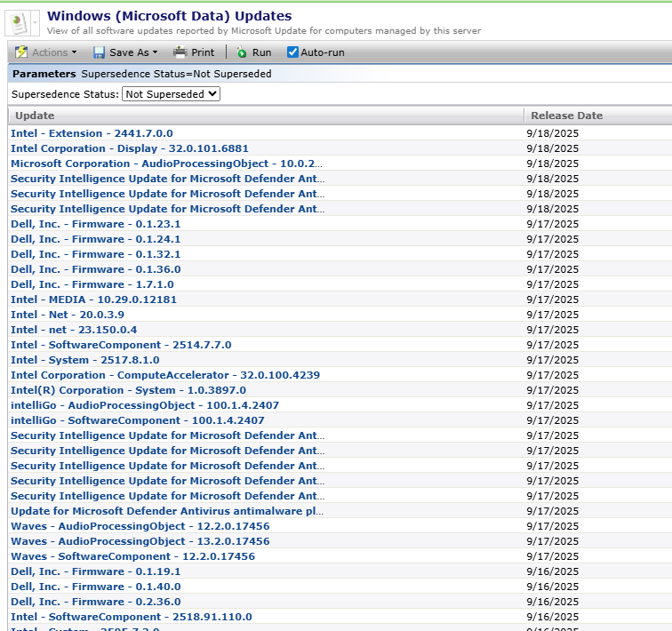This screenshot has width=672, height=631.
Task: Open Dell, Inc. - Firmware - 0.1.36.0
Action: [96, 269]
